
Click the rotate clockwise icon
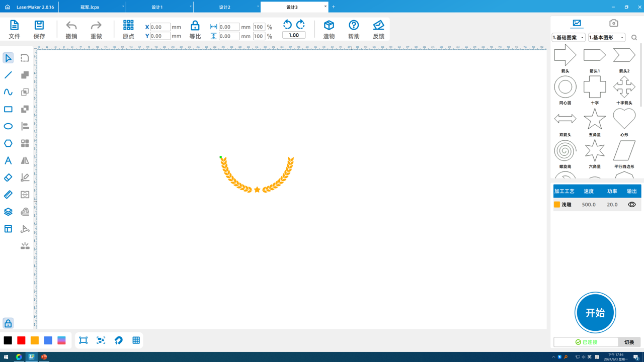click(300, 25)
